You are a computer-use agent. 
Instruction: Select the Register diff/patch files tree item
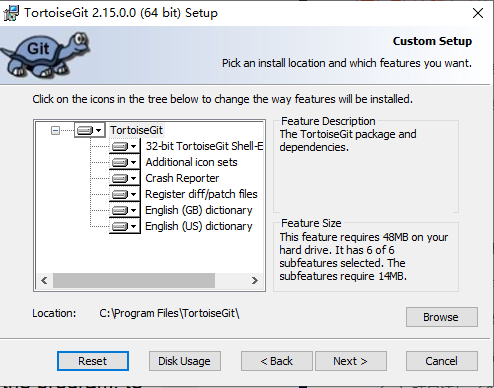pos(201,194)
